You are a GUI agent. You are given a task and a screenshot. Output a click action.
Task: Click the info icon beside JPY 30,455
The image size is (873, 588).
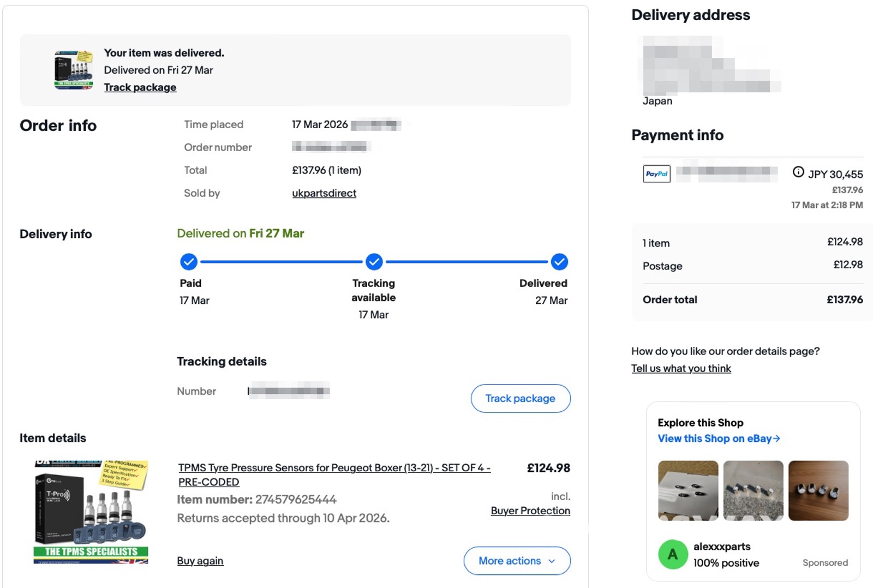click(798, 172)
